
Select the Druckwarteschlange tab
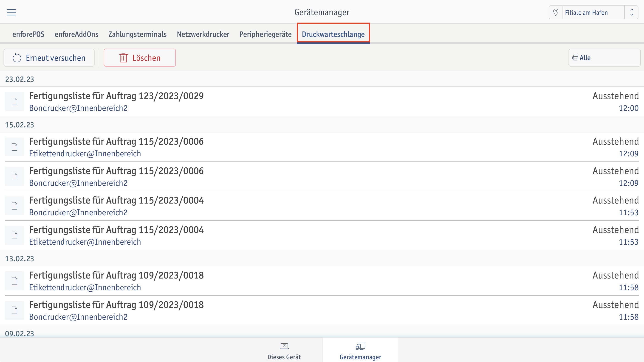pyautogui.click(x=333, y=34)
